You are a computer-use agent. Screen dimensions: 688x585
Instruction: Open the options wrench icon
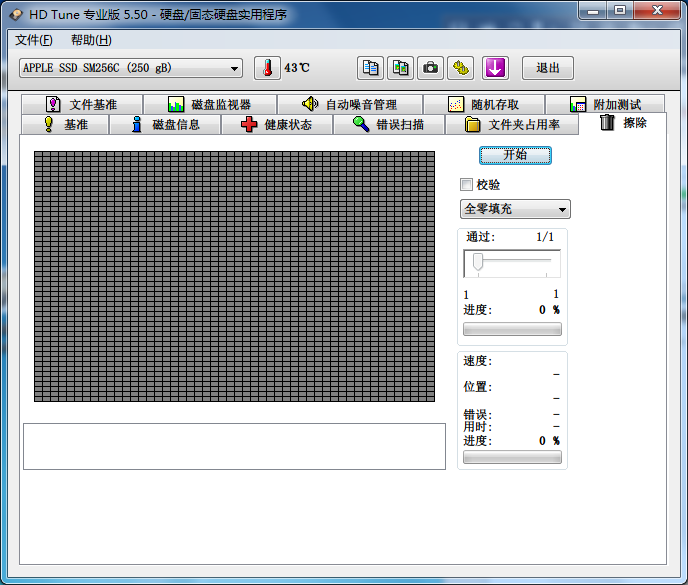coord(460,68)
